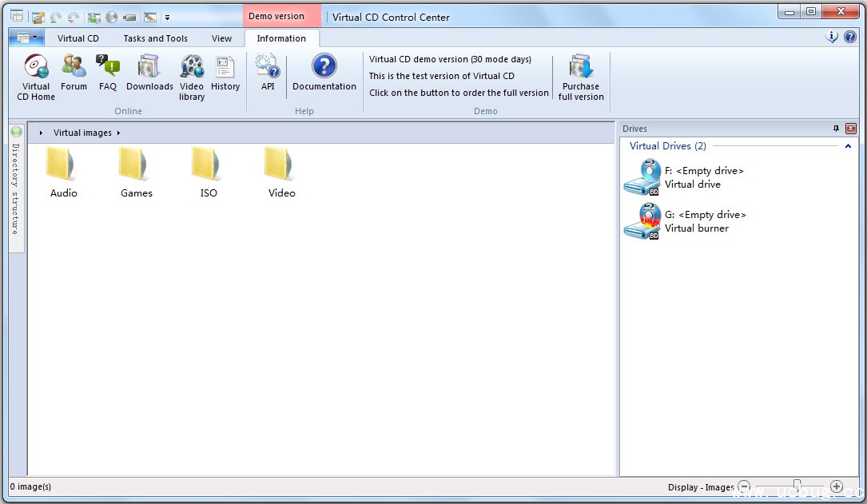
Task: Click Purchase full version button
Action: (x=581, y=77)
